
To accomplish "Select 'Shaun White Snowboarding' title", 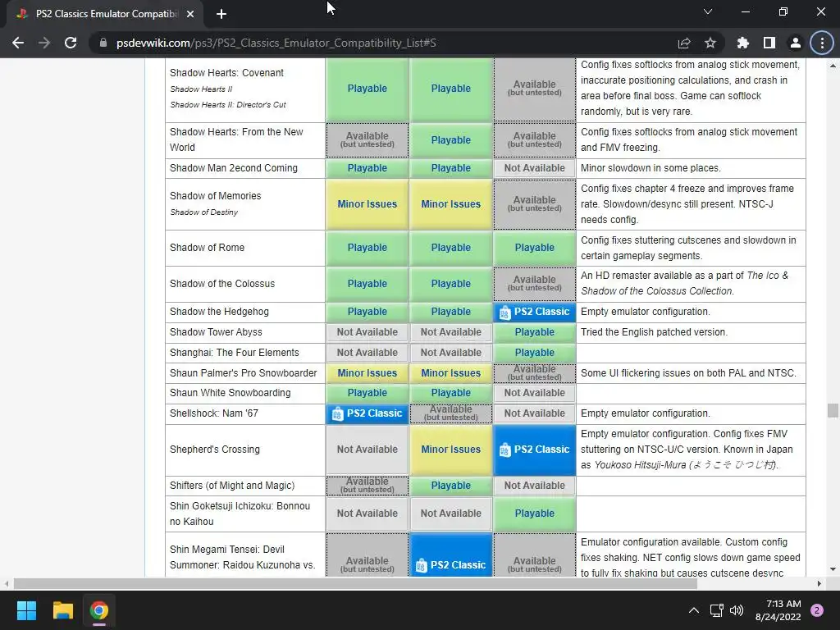I will pyautogui.click(x=230, y=393).
